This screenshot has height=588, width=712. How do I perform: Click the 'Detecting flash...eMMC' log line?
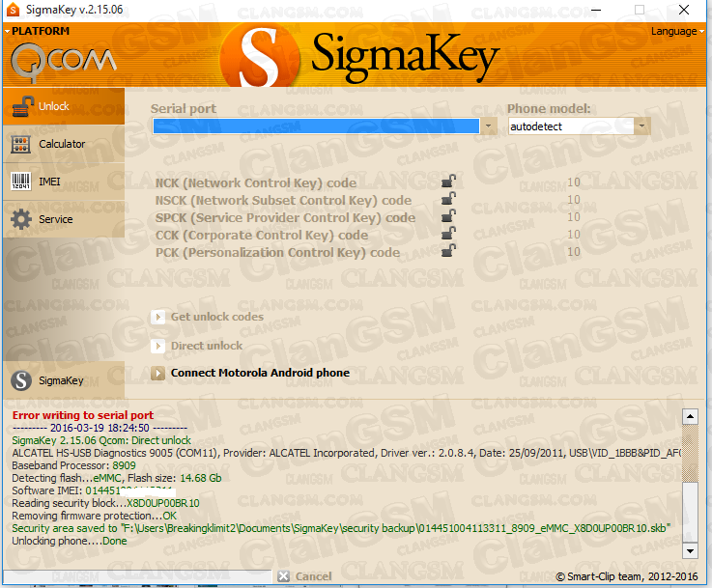point(117,478)
